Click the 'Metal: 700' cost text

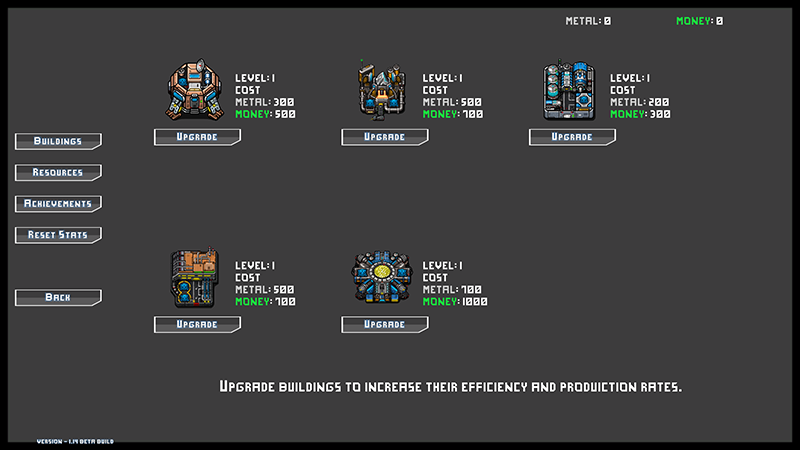pos(452,289)
